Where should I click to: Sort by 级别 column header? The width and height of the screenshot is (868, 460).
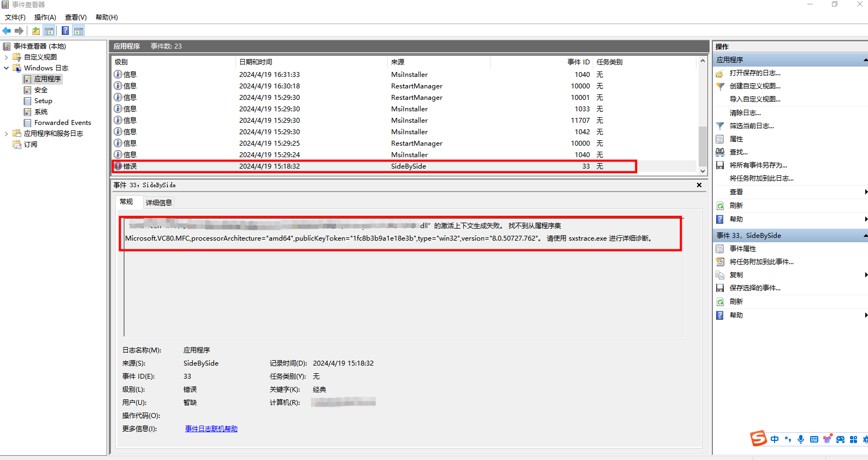pos(174,62)
